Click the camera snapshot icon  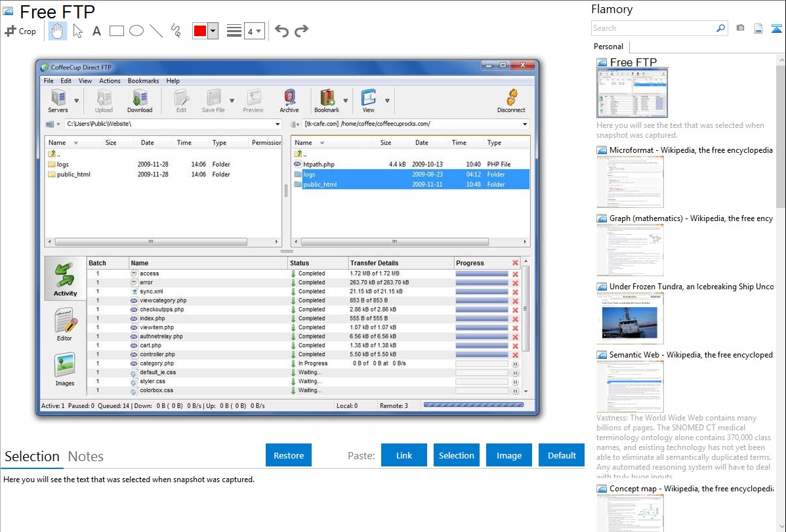tap(740, 28)
